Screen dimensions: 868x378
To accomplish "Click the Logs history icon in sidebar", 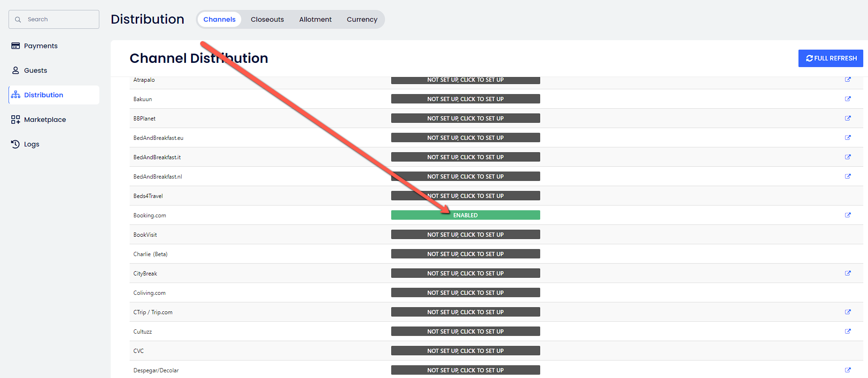I will 16,144.
